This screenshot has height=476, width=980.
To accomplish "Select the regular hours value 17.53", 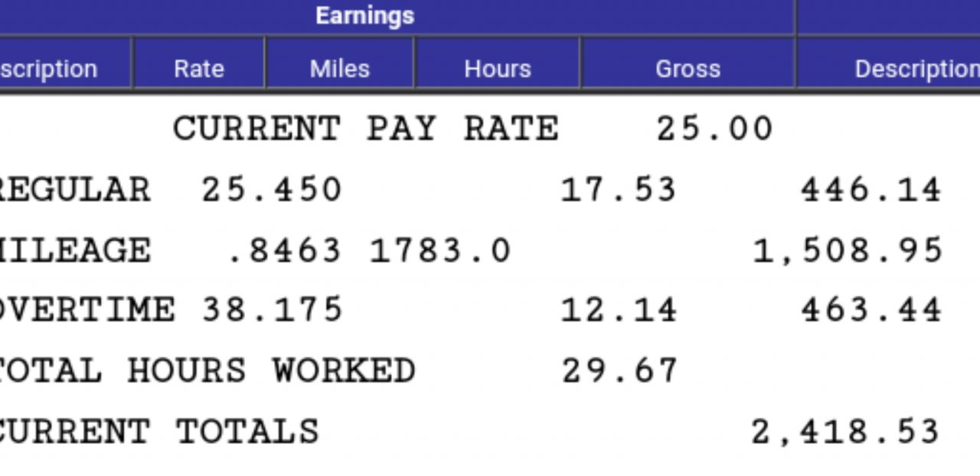I will (x=619, y=190).
